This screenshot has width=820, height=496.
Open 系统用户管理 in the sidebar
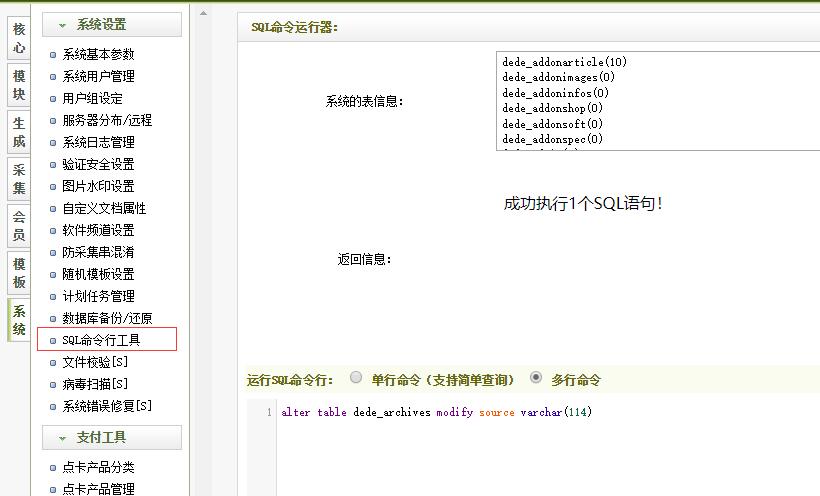click(x=98, y=76)
